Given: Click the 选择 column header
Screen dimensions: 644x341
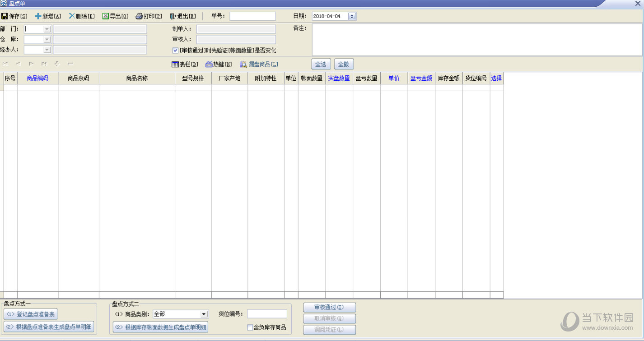Looking at the screenshot, I should [497, 78].
